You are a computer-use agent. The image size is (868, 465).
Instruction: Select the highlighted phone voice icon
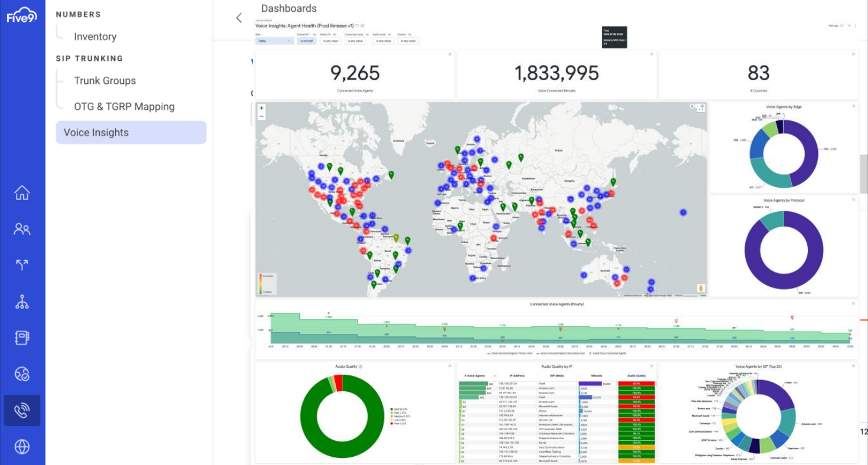pos(22,410)
